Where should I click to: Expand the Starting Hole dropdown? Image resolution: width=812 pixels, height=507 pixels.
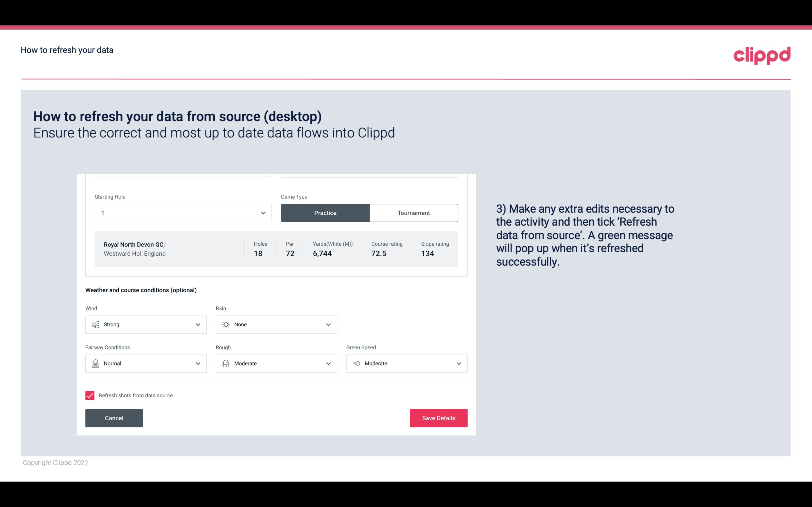262,213
